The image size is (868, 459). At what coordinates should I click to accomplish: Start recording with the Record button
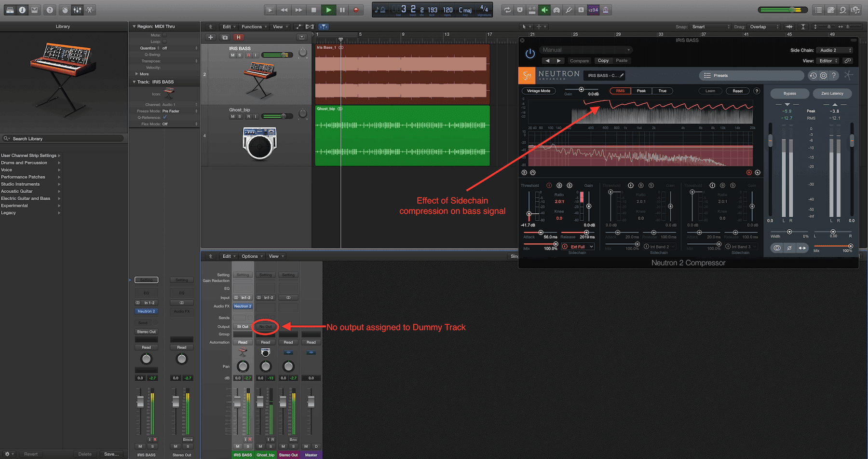tap(356, 10)
